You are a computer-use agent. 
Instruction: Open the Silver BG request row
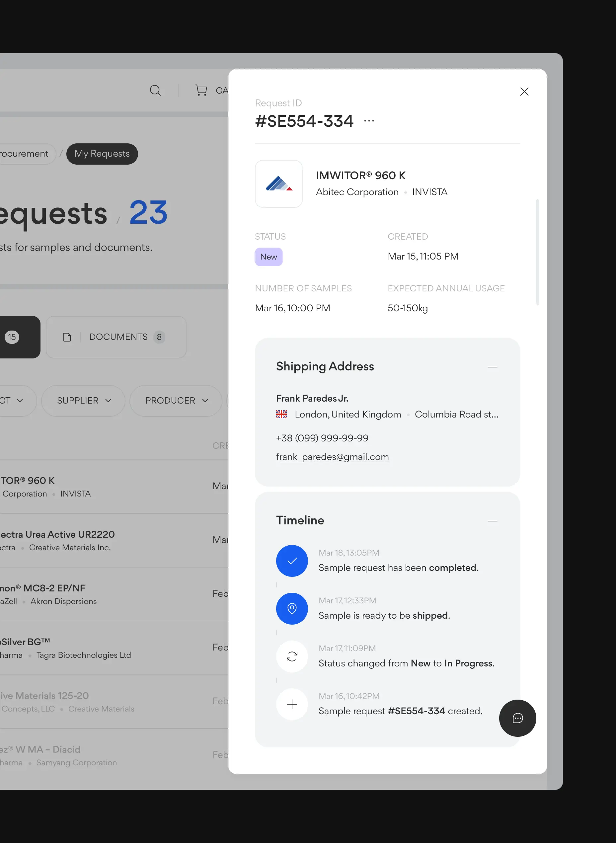[x=114, y=648]
